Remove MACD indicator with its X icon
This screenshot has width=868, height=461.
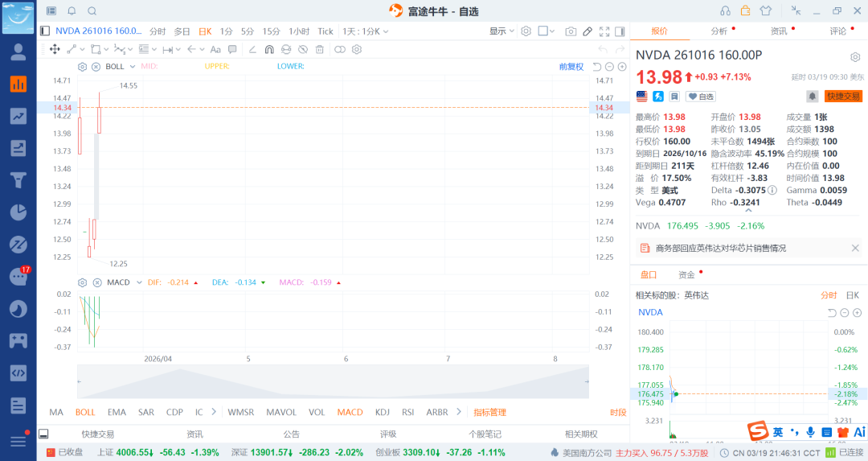point(97,282)
